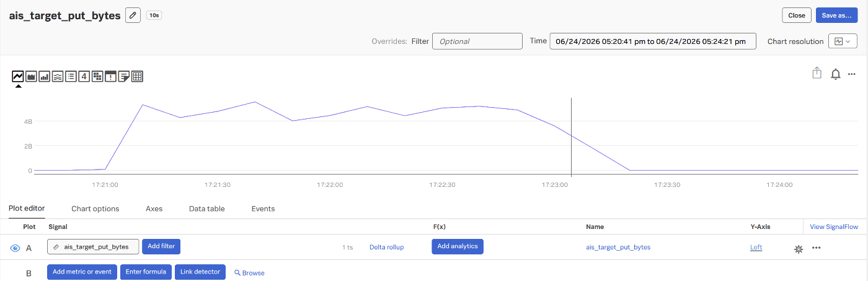The image size is (868, 281).
Task: Click the Filter override input field
Action: [477, 41]
